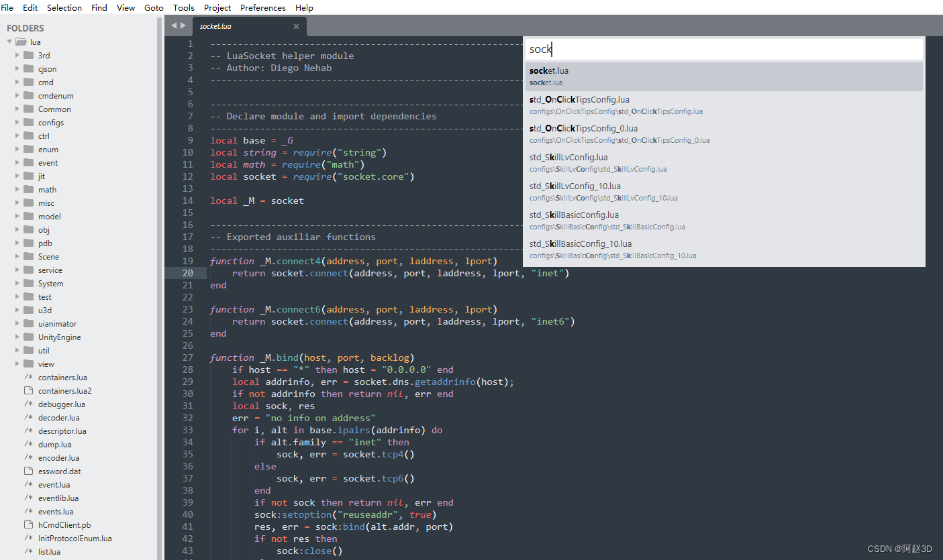943x560 pixels.
Task: Click the jit folder icon
Action: [x=28, y=176]
